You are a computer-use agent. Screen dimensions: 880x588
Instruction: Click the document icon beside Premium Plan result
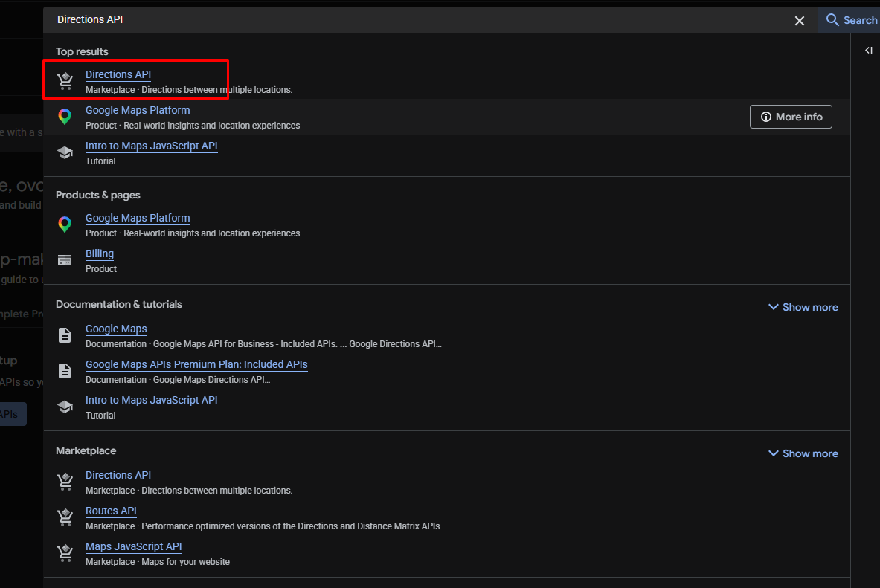[65, 371]
